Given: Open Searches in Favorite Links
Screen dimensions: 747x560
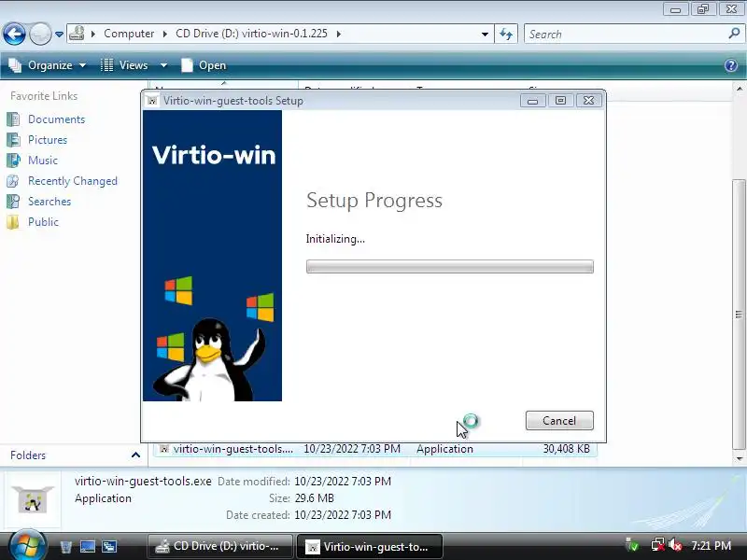Looking at the screenshot, I should pos(49,202).
